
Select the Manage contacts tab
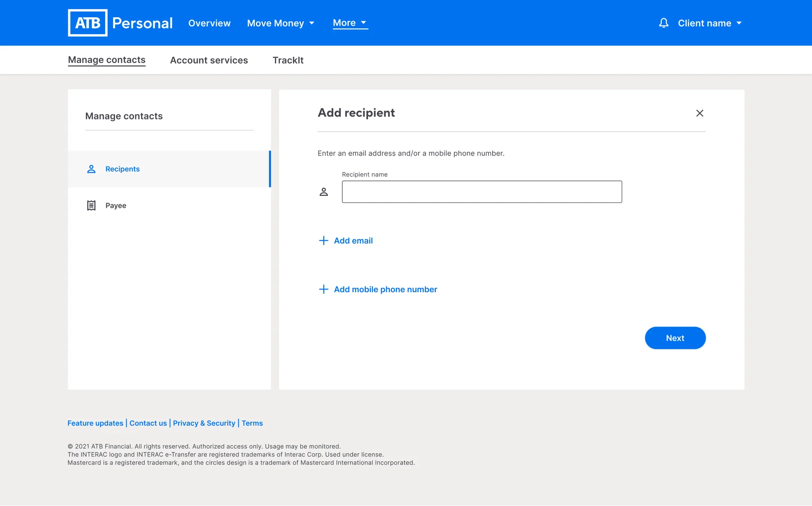[x=106, y=60]
